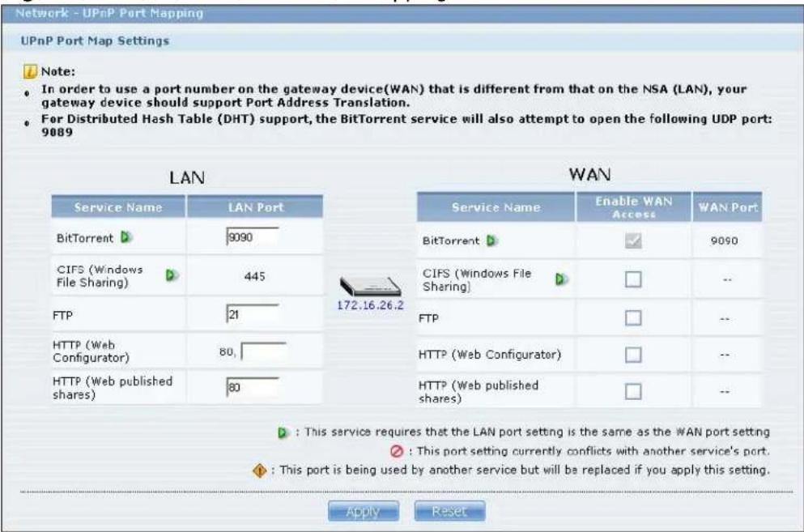804x532 pixels.
Task: Click the Reset button
Action: coord(449,512)
